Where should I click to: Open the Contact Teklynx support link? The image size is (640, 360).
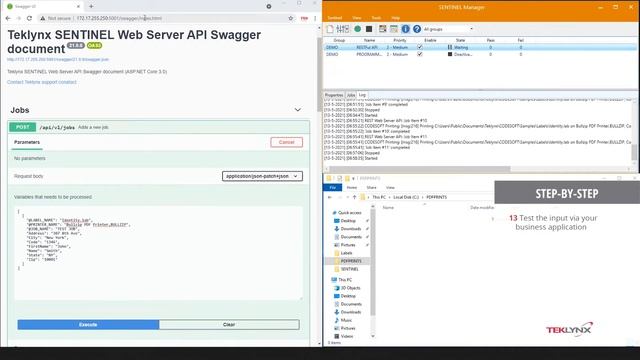(x=42, y=82)
